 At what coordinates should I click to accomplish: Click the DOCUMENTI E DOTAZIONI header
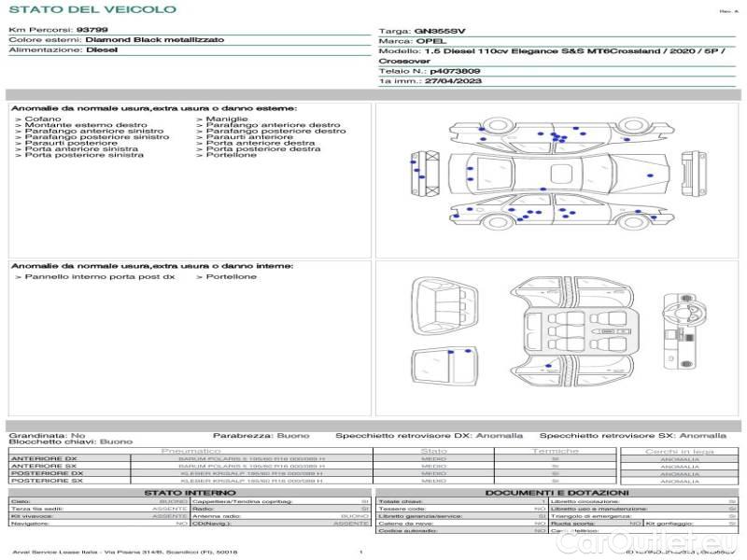(x=557, y=493)
